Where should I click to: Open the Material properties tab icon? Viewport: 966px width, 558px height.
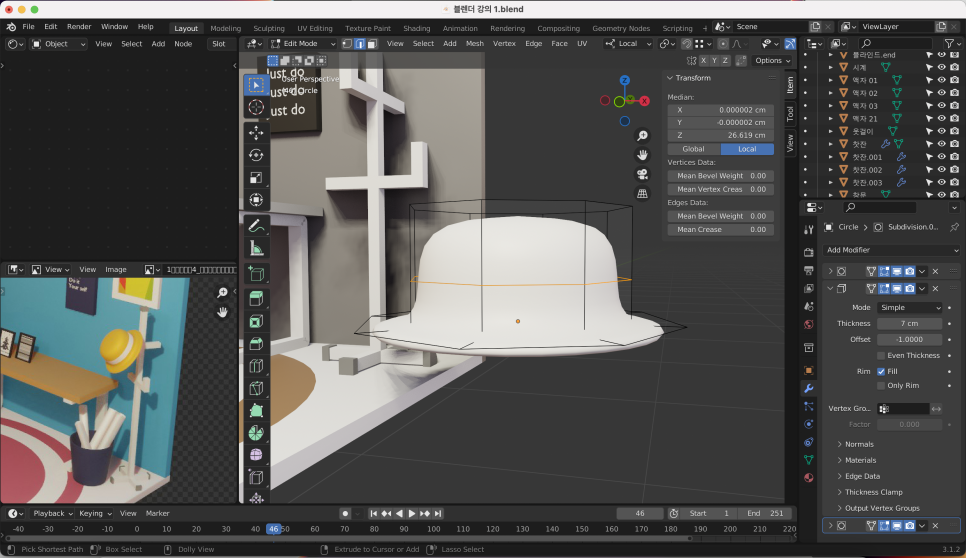(809, 477)
